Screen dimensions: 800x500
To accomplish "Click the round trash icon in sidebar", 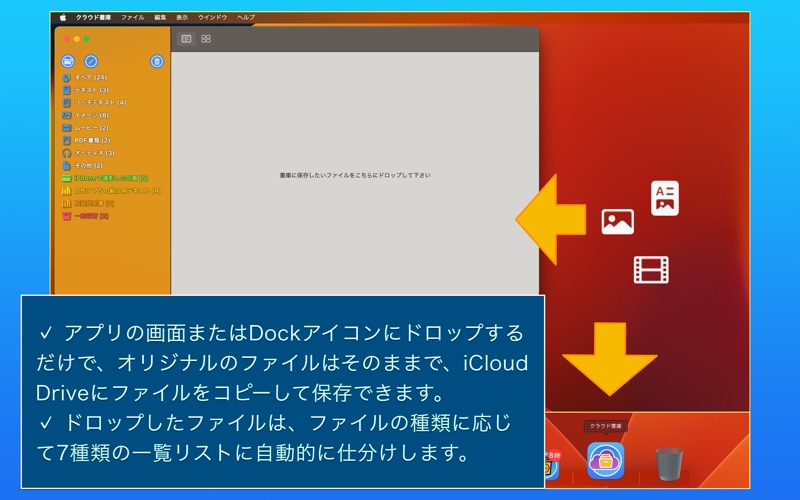I will point(157,61).
